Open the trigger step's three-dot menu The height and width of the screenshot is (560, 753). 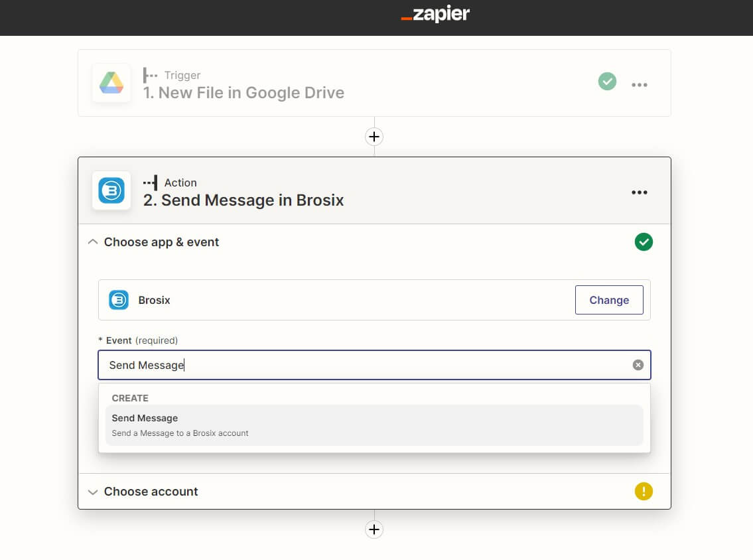point(639,84)
